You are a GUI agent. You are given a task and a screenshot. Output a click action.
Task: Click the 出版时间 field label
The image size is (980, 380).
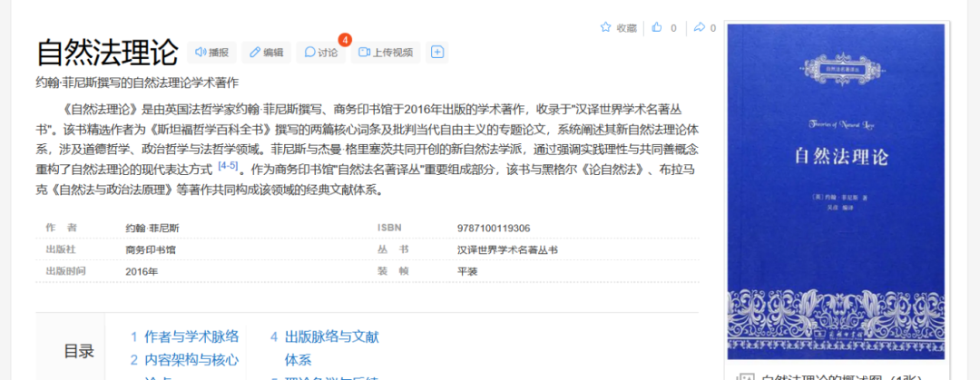click(x=65, y=271)
